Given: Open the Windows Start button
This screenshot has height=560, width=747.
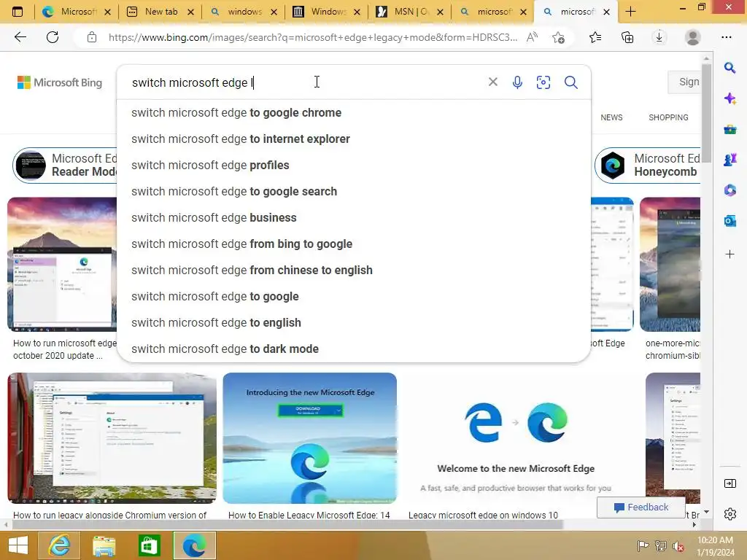Looking at the screenshot, I should point(18,545).
